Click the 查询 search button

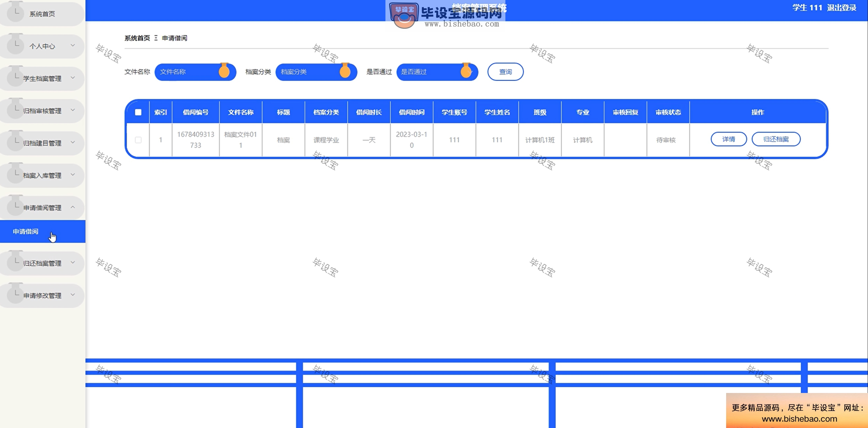pos(505,72)
